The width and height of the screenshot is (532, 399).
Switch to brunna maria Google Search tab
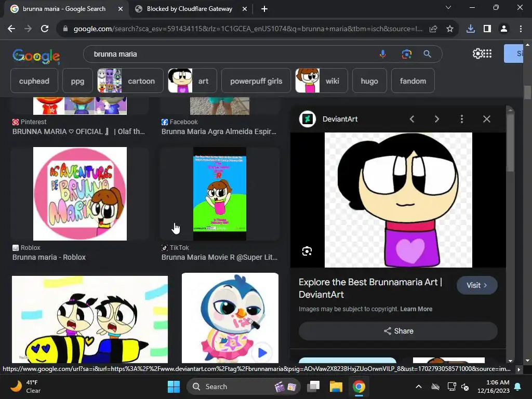pyautogui.click(x=64, y=9)
